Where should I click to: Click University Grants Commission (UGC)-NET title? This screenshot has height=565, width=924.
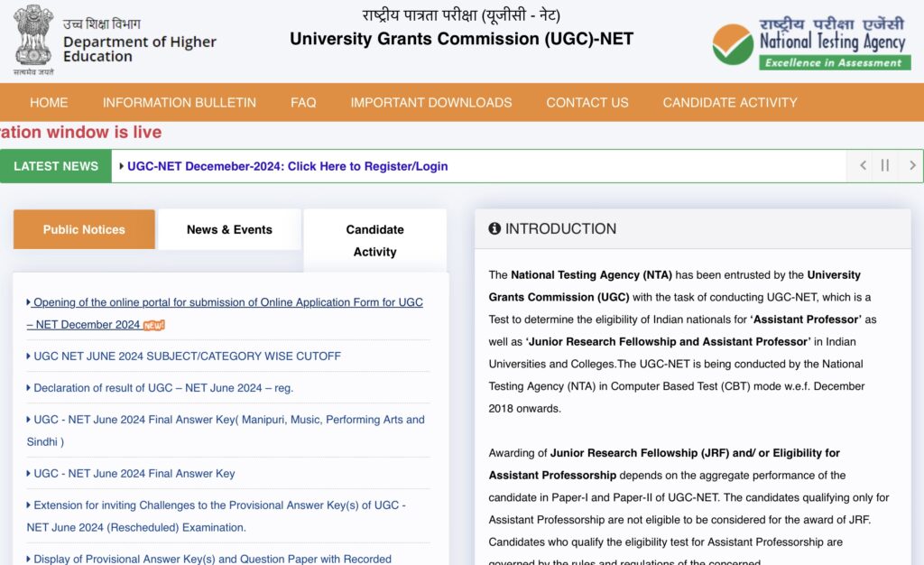461,39
